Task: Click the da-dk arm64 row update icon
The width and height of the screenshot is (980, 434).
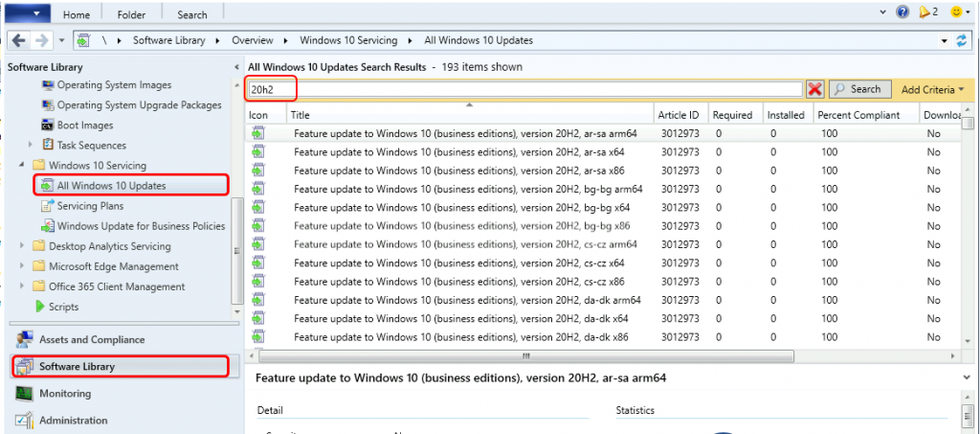Action: (x=258, y=300)
